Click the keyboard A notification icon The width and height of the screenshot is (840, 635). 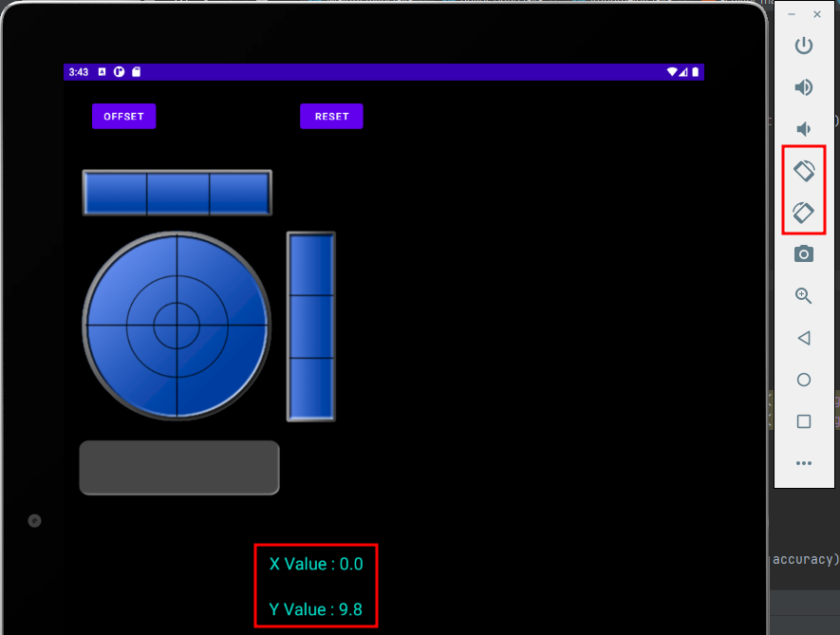click(102, 72)
